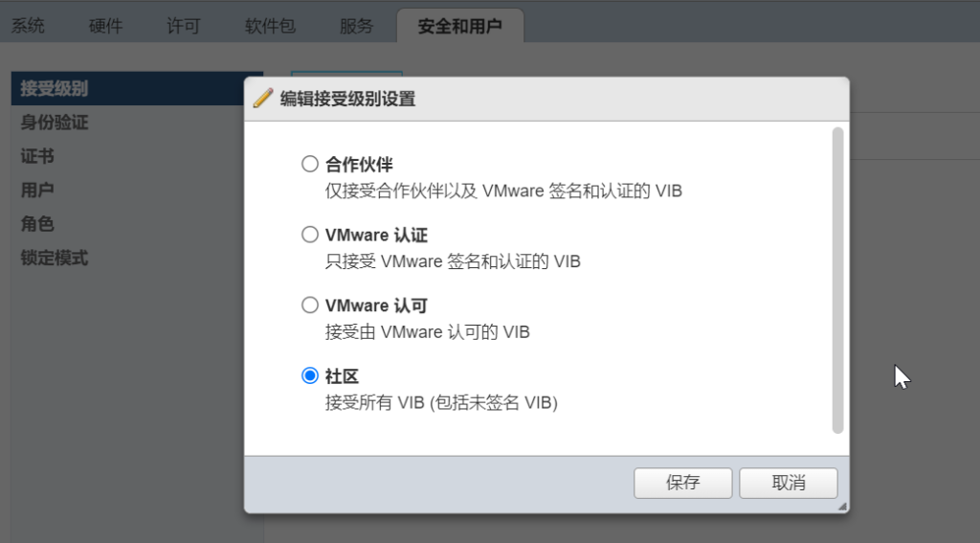Select the 合作伙伴 radio button
Image resolution: width=980 pixels, height=543 pixels.
point(310,164)
